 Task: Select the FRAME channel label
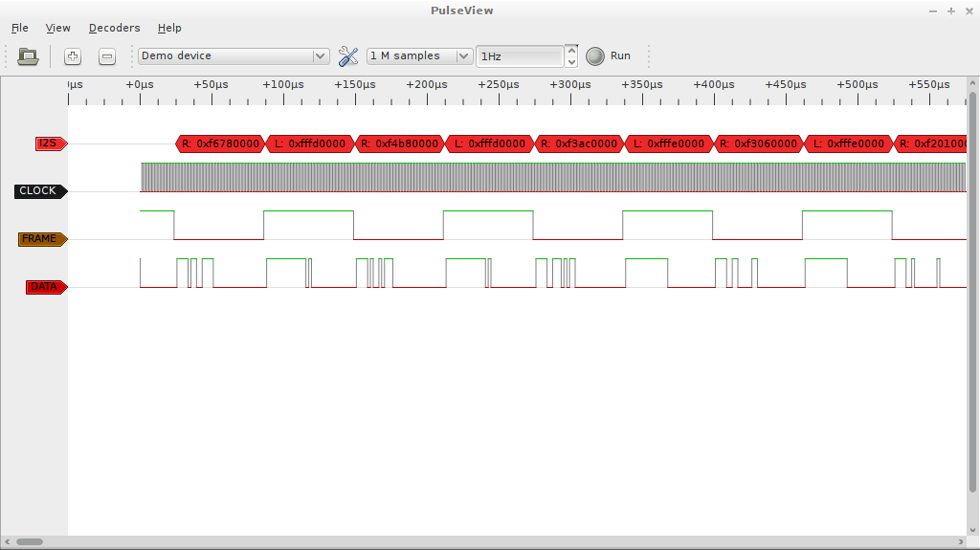pyautogui.click(x=41, y=239)
